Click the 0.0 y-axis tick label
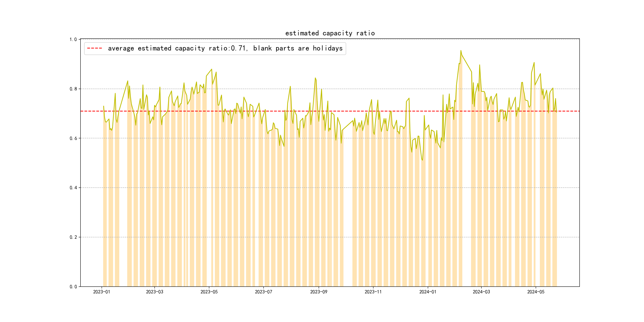 (x=73, y=287)
